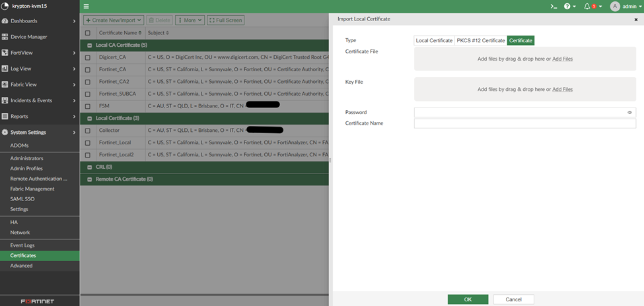Open the Advanced menu item
The image size is (644, 306).
[21, 266]
